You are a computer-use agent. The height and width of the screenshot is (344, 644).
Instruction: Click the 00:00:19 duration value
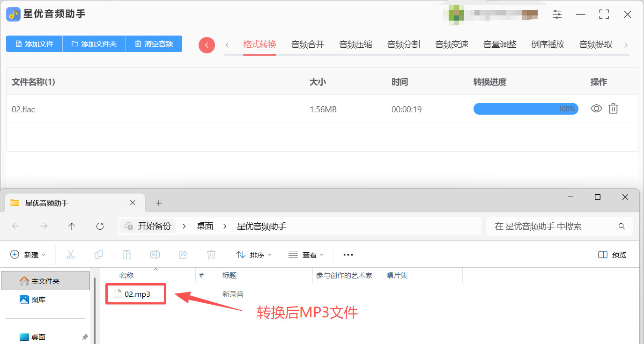click(407, 110)
